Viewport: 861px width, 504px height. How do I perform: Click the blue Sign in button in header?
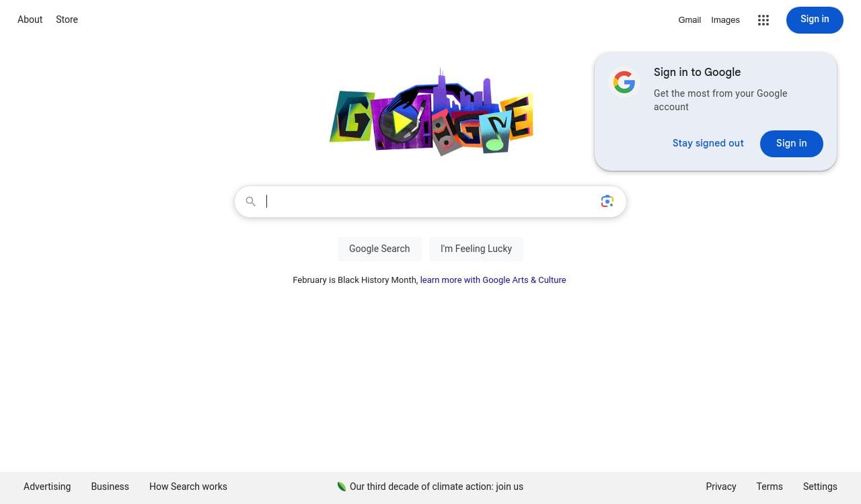814,19
